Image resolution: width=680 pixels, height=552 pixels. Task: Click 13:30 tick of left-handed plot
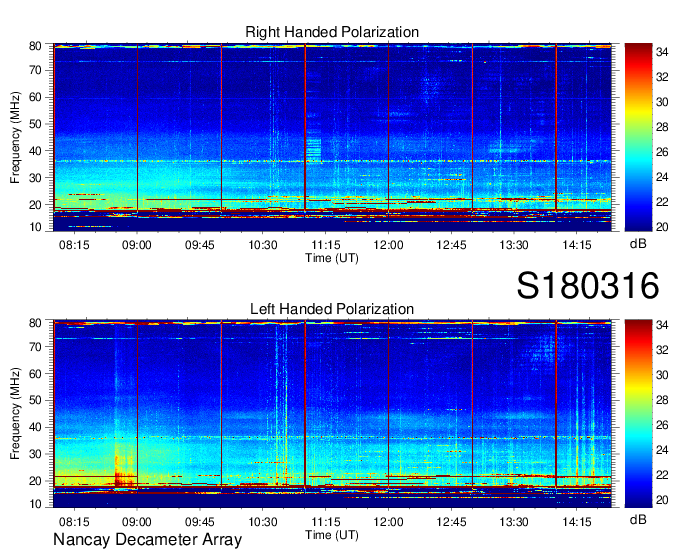coord(514,521)
